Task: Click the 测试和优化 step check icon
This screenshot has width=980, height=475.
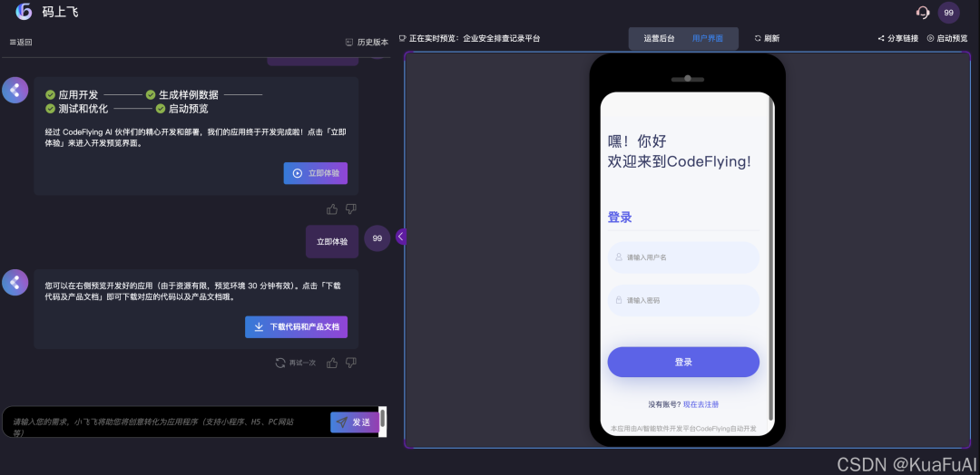Action: [51, 109]
